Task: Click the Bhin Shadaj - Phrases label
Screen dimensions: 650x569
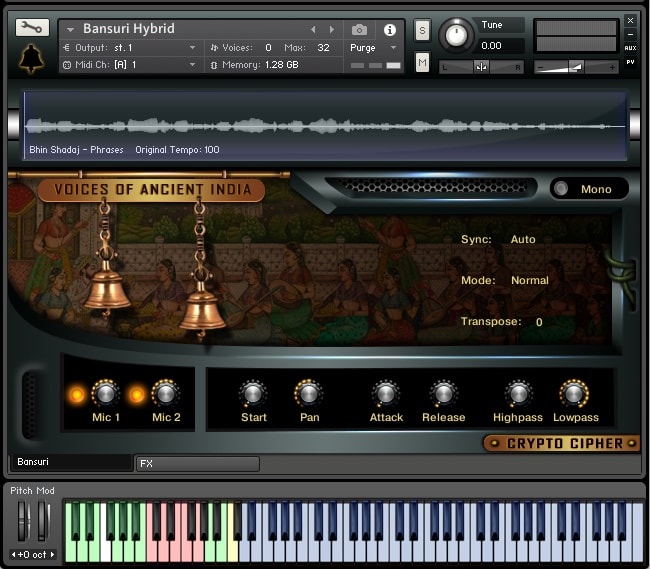Action: [76, 150]
